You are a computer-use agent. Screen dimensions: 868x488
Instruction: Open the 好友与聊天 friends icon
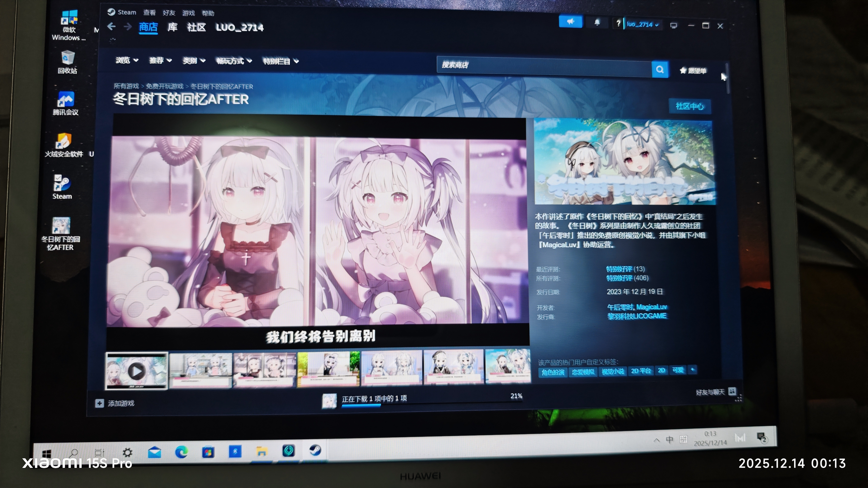tap(732, 391)
